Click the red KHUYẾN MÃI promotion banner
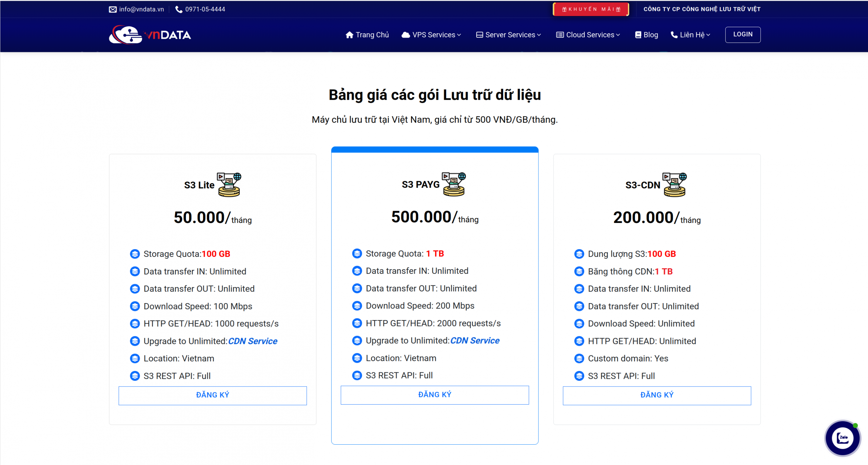The width and height of the screenshot is (868, 465). (591, 10)
